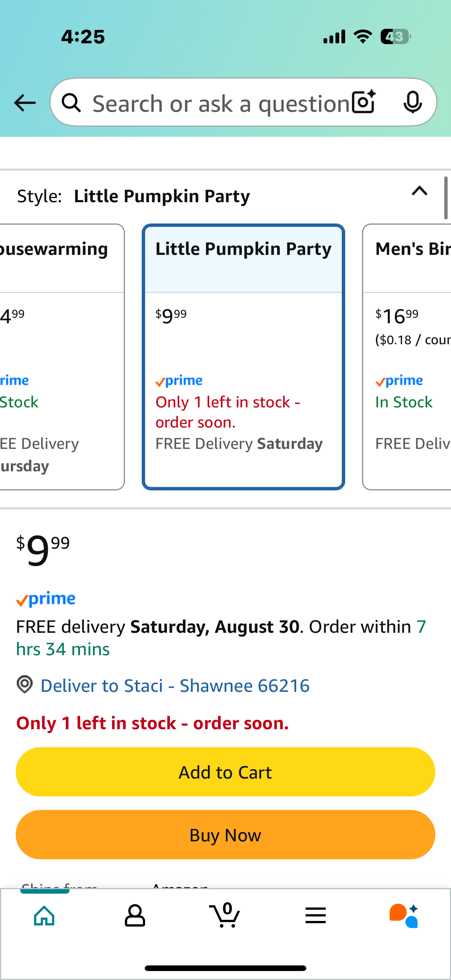
Task: Open camera lens search icon
Action: point(364,102)
